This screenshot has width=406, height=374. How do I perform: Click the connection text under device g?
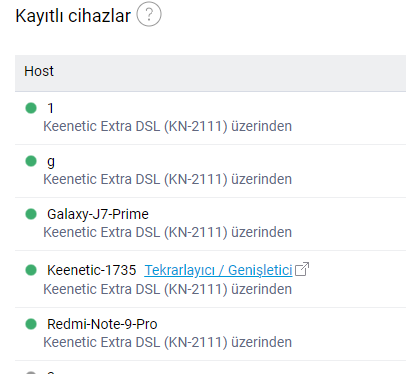point(168,179)
